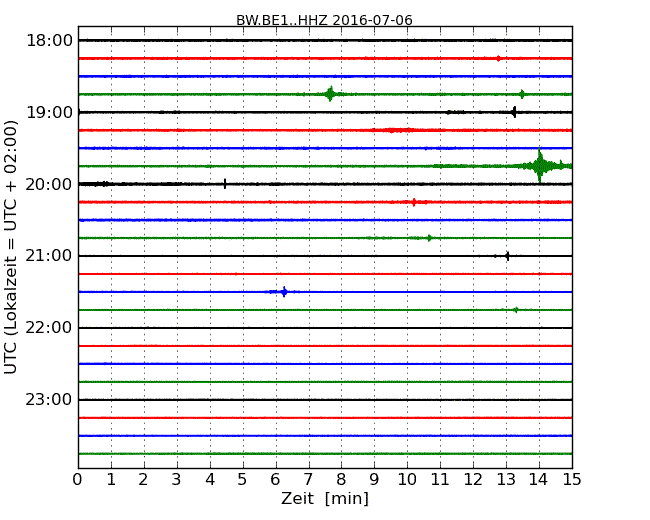Select the 21:00 time tick label

49,256
